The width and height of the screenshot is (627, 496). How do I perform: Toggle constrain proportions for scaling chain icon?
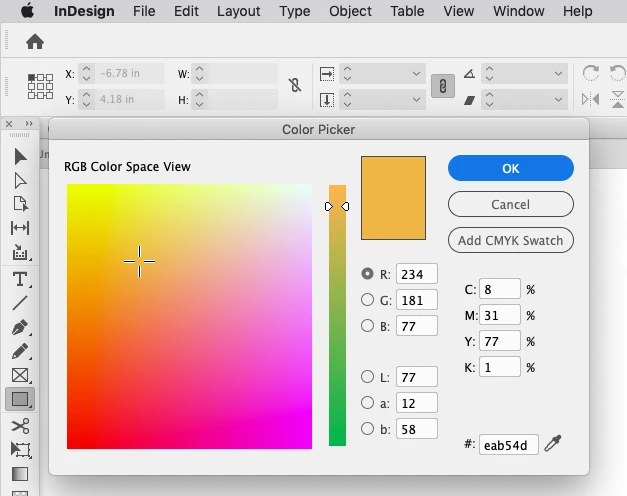[x=443, y=86]
